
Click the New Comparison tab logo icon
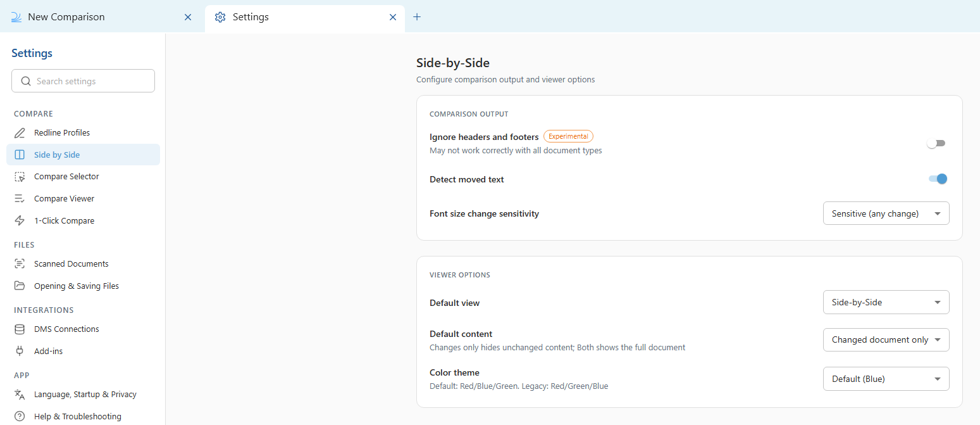[x=16, y=17]
